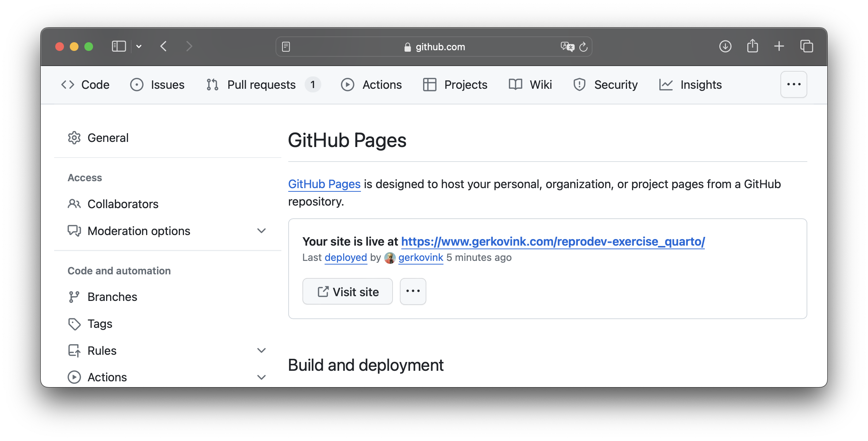The height and width of the screenshot is (441, 868).
Task: Click the Safari downloads icon
Action: click(x=725, y=47)
